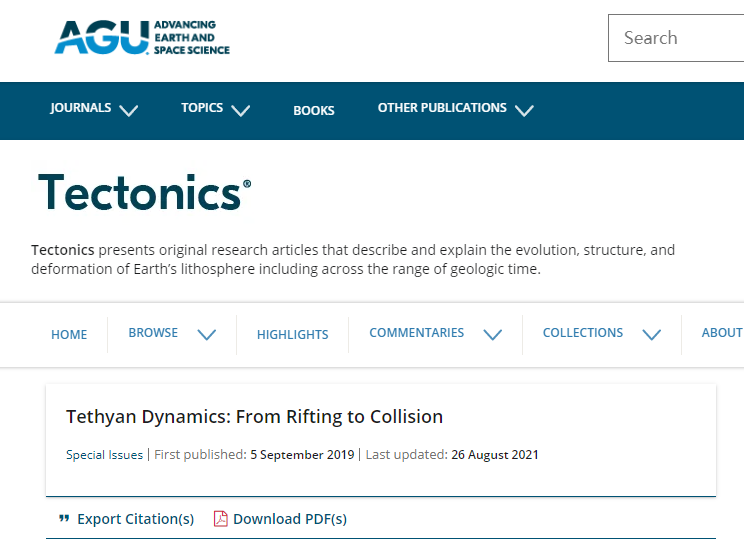This screenshot has width=744, height=548.
Task: Open the Other Publications menu
Action: coord(442,108)
